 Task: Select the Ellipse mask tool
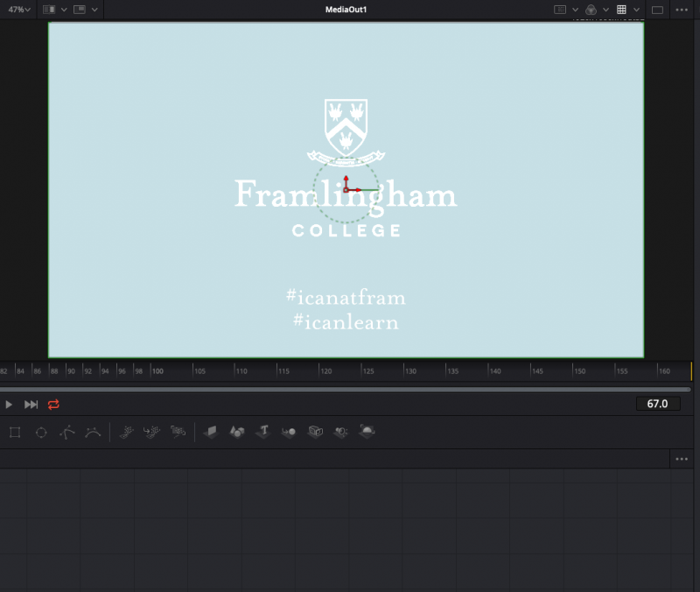(x=40, y=432)
